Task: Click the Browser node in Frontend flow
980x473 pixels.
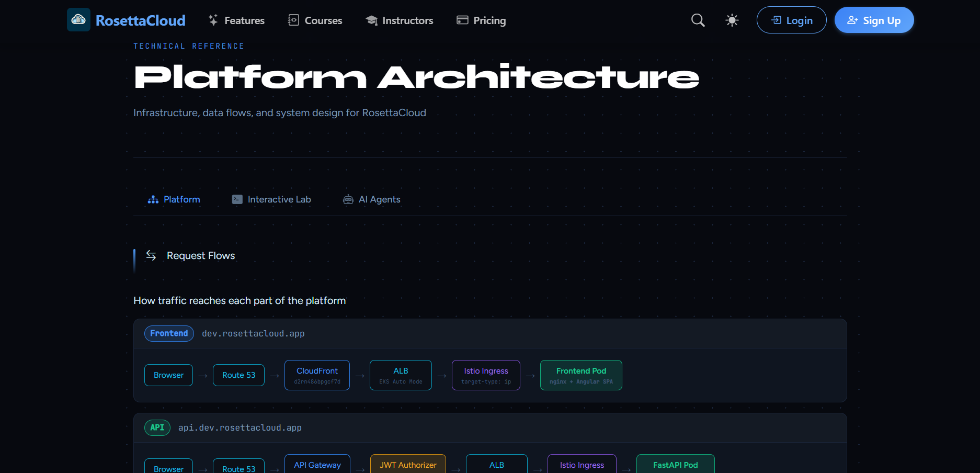Action: click(168, 375)
